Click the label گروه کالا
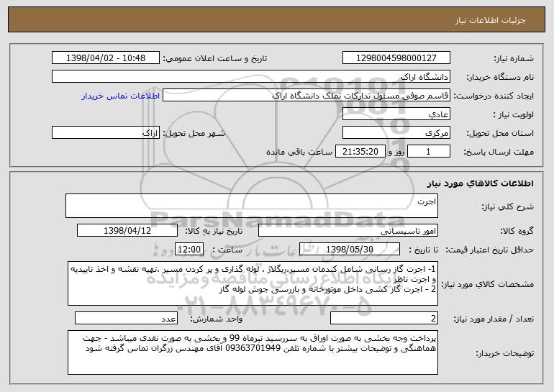The height and width of the screenshot is (392, 554). (x=517, y=231)
